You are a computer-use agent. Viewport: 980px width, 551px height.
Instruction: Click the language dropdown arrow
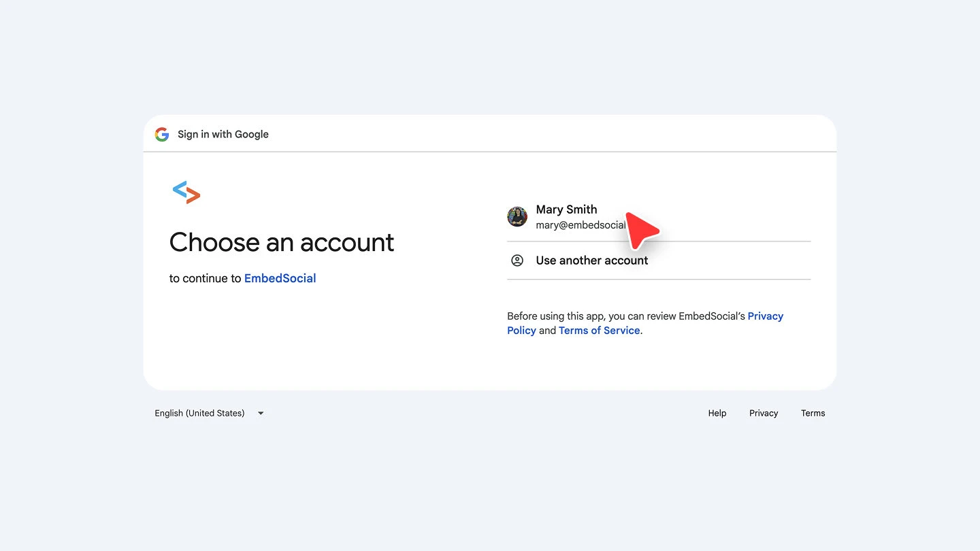point(261,414)
